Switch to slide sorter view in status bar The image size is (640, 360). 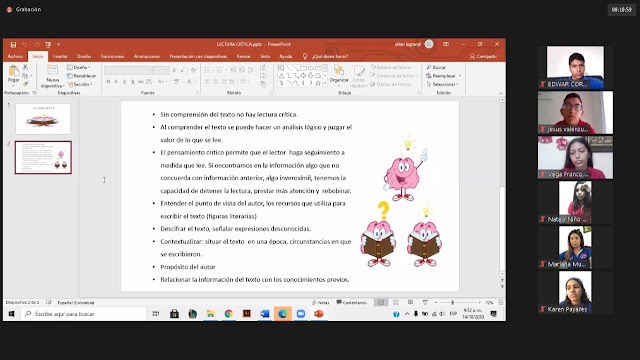coord(396,302)
